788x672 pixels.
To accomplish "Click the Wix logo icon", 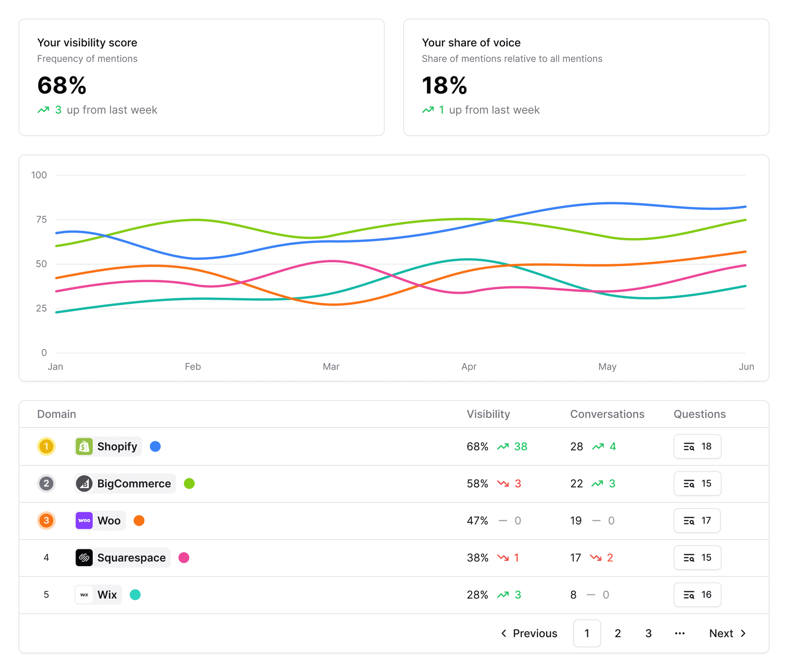I will pyautogui.click(x=84, y=594).
